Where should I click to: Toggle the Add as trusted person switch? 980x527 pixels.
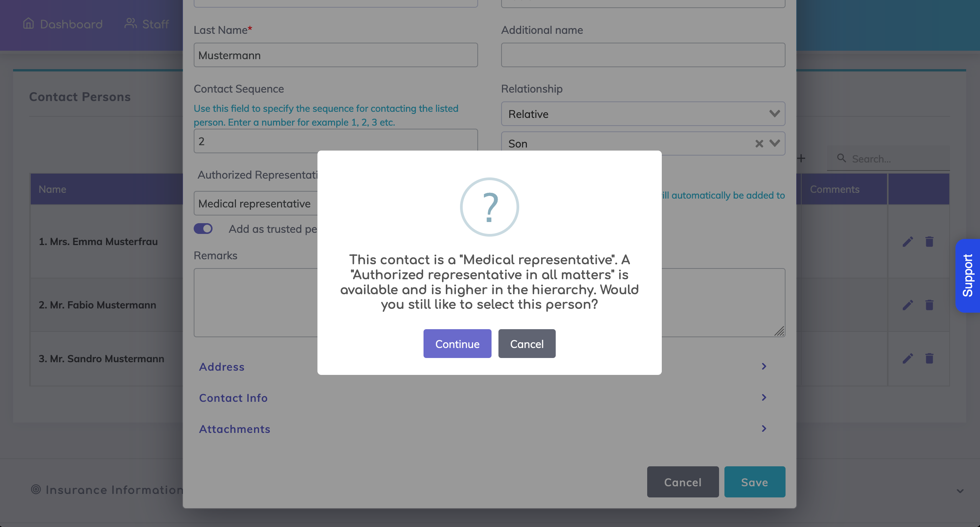[x=203, y=229]
